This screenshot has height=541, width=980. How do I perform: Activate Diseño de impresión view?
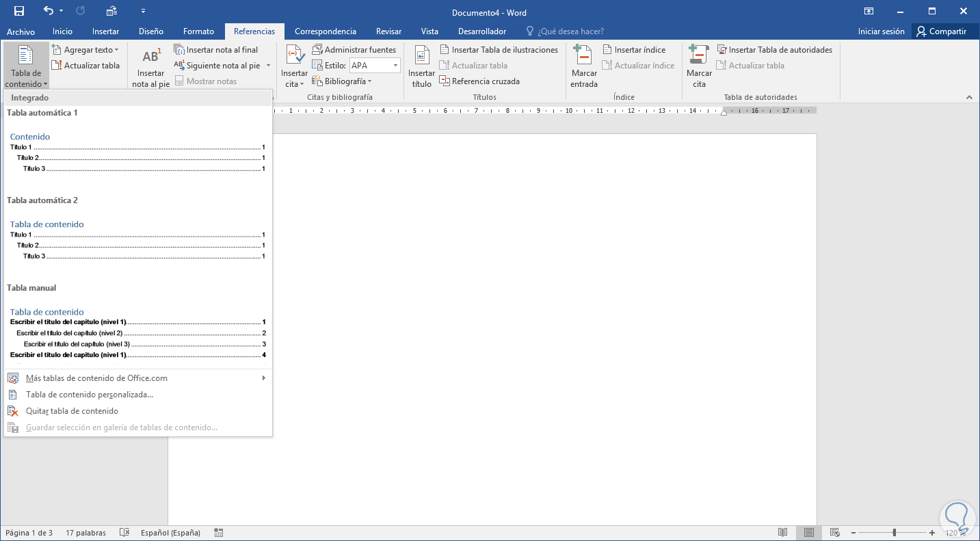808,532
